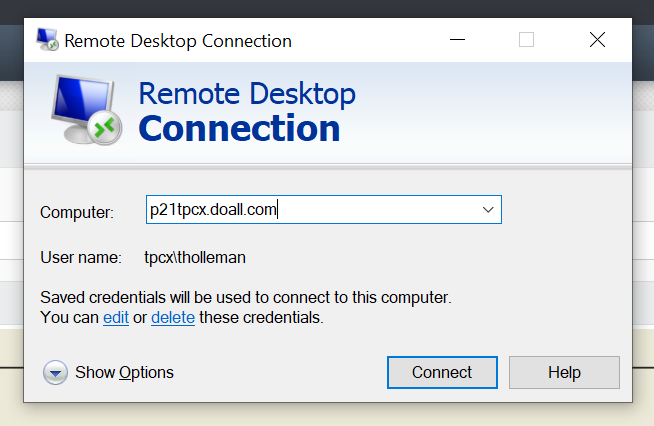
Task: Click the large computer monitor banner icon
Action: [x=86, y=110]
